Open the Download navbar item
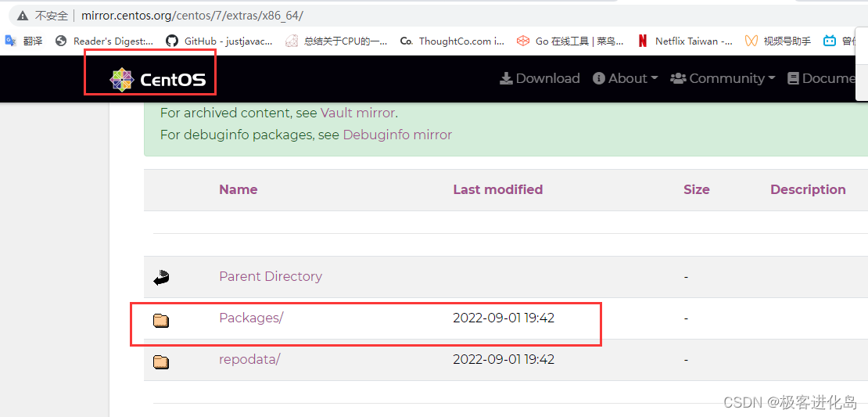This screenshot has width=868, height=417. pos(540,79)
